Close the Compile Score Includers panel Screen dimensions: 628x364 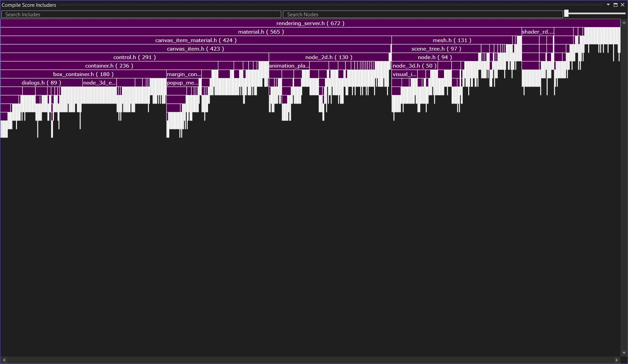(623, 5)
